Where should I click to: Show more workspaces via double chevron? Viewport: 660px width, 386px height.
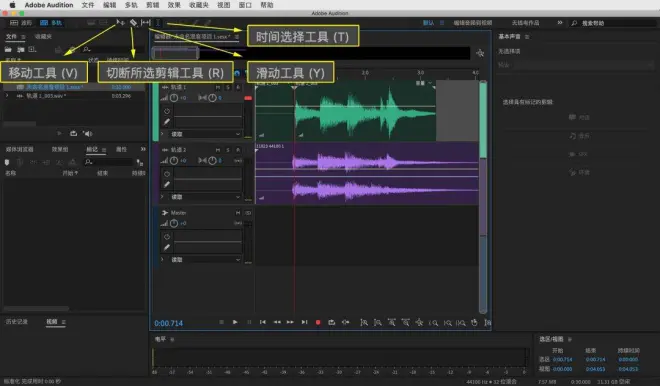[560, 22]
